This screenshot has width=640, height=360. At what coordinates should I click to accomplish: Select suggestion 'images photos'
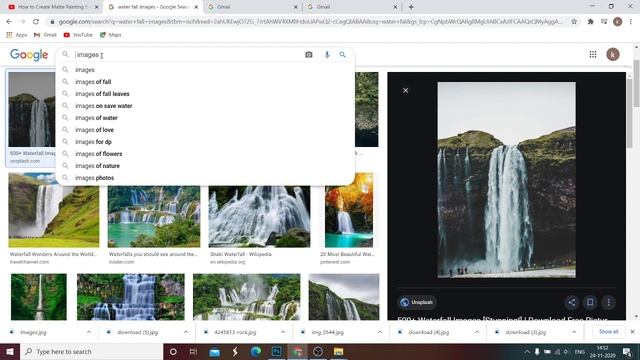tap(205, 178)
